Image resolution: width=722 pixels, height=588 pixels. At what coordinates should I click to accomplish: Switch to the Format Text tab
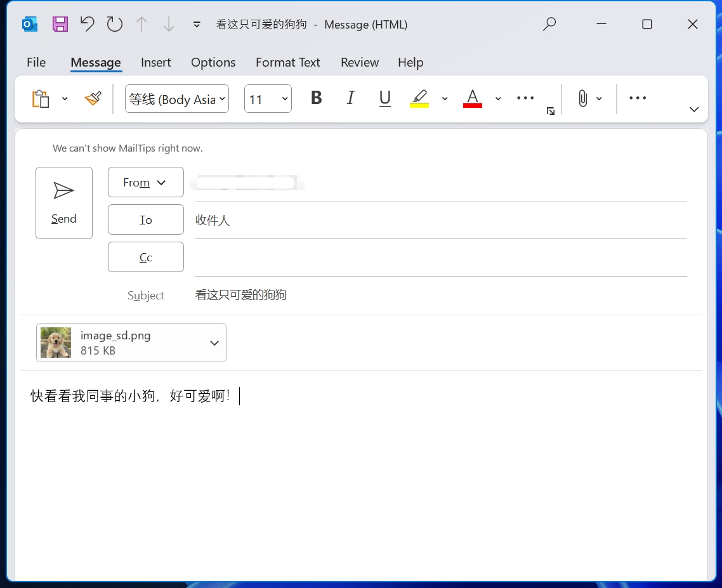click(287, 62)
